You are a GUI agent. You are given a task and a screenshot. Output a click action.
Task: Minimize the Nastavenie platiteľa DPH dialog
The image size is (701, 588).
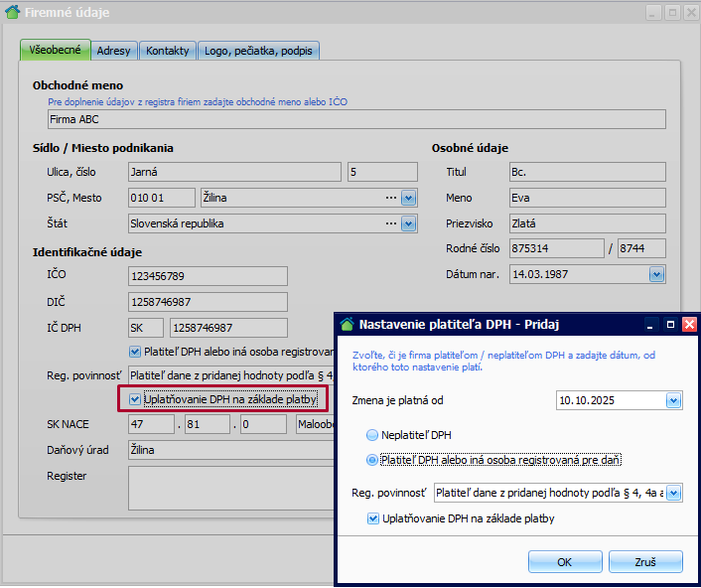[x=651, y=324]
